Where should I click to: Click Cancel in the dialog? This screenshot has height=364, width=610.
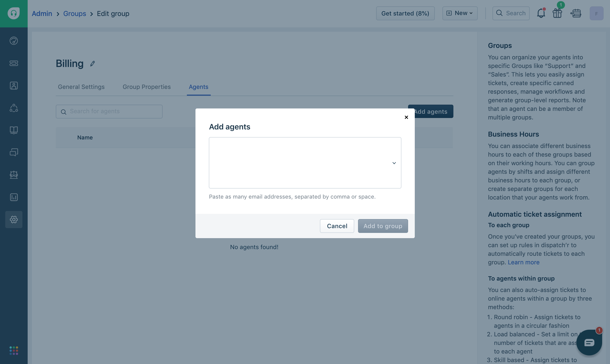[337, 226]
